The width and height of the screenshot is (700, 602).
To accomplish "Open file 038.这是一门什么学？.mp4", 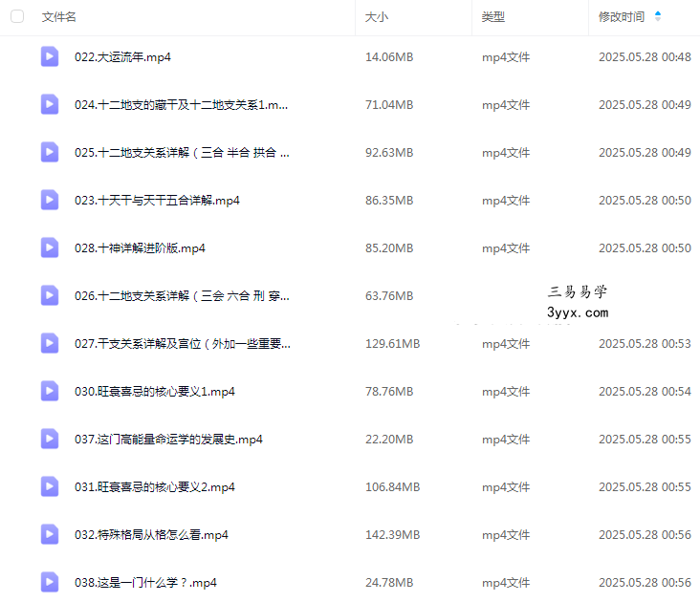I will (x=145, y=582).
